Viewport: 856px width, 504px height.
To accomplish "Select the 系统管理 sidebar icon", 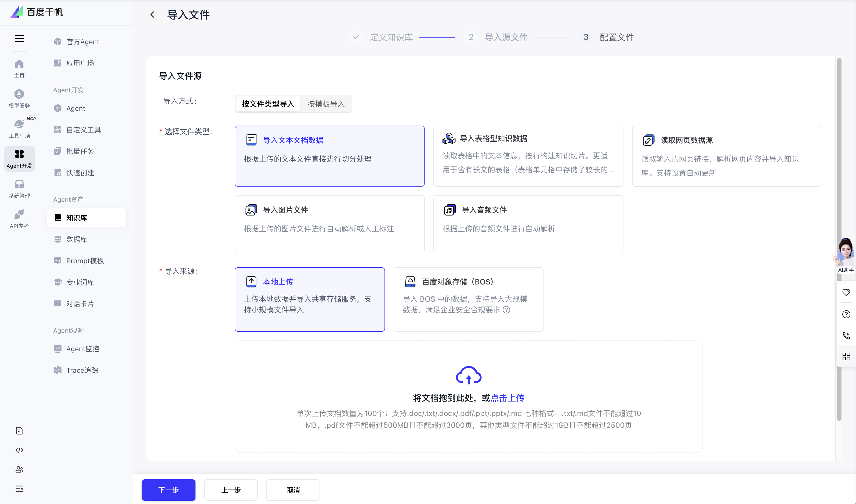I will [x=19, y=188].
